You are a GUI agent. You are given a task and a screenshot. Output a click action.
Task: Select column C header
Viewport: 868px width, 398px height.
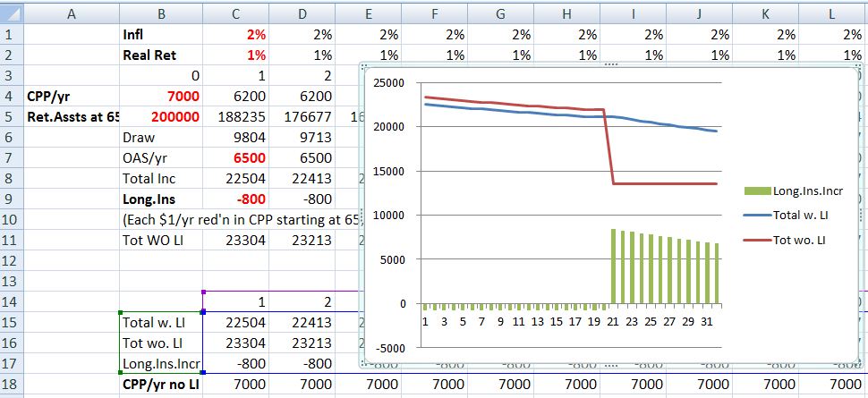[x=235, y=12]
